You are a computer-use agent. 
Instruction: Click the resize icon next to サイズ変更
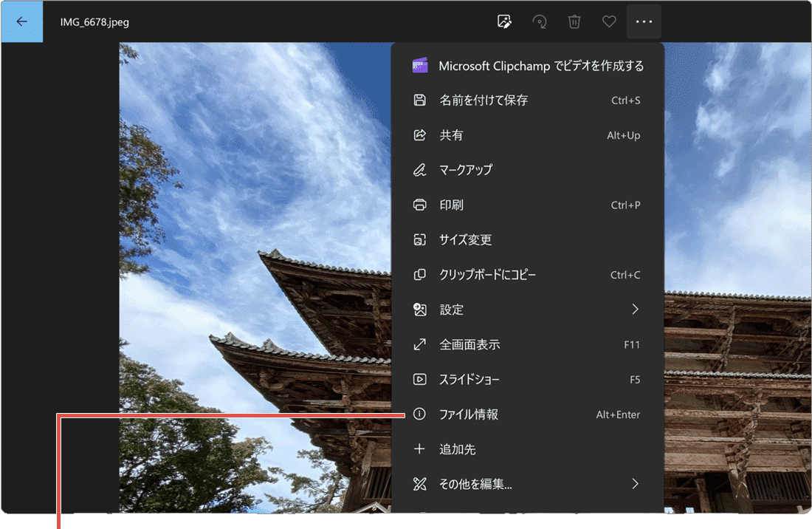[420, 239]
